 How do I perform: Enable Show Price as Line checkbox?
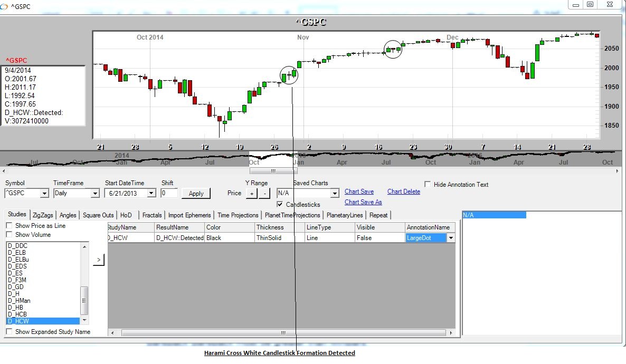pyautogui.click(x=9, y=226)
